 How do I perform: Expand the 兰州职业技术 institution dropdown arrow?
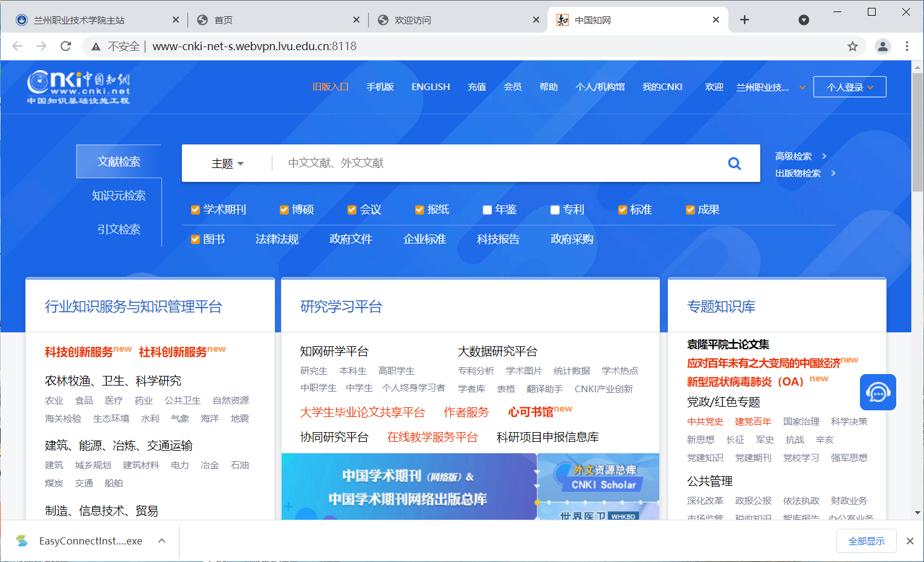point(803,87)
